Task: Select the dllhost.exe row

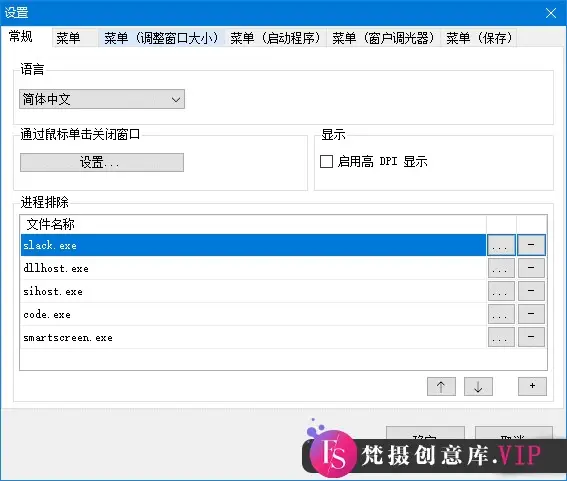Action: [x=253, y=268]
